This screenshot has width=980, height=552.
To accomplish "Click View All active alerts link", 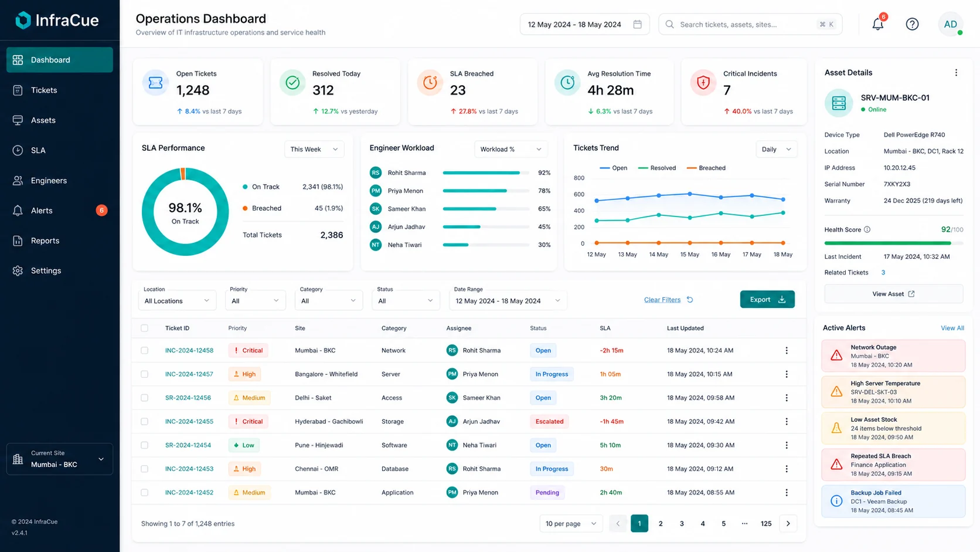I will (952, 328).
